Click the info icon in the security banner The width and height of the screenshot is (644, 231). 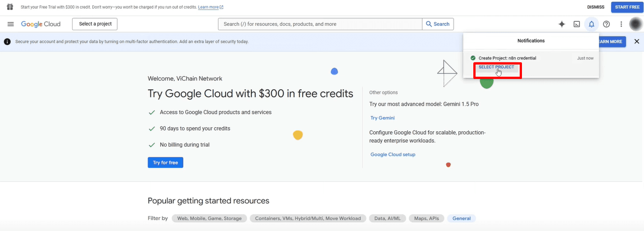coord(7,42)
